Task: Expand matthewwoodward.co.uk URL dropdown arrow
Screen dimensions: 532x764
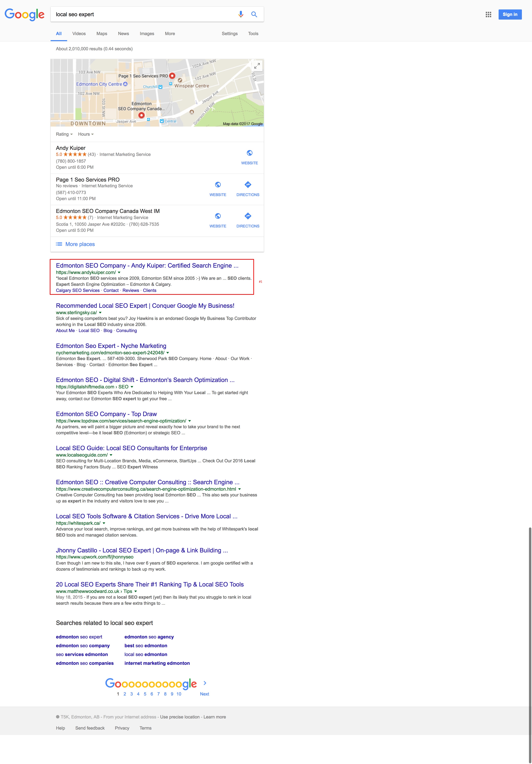Action: tap(135, 592)
